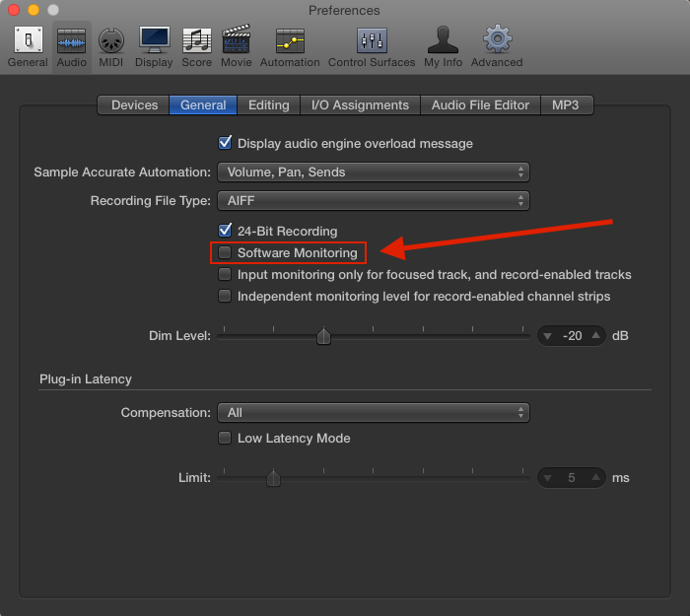Open the MP3 tab
The image size is (690, 616).
click(x=566, y=105)
